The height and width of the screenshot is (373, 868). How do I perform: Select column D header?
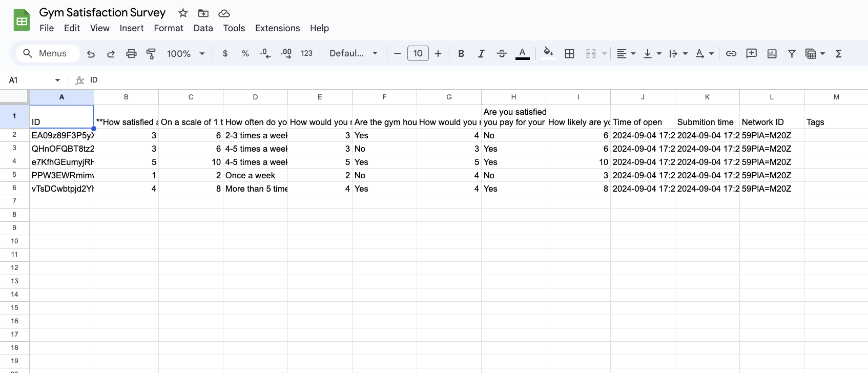click(x=255, y=97)
